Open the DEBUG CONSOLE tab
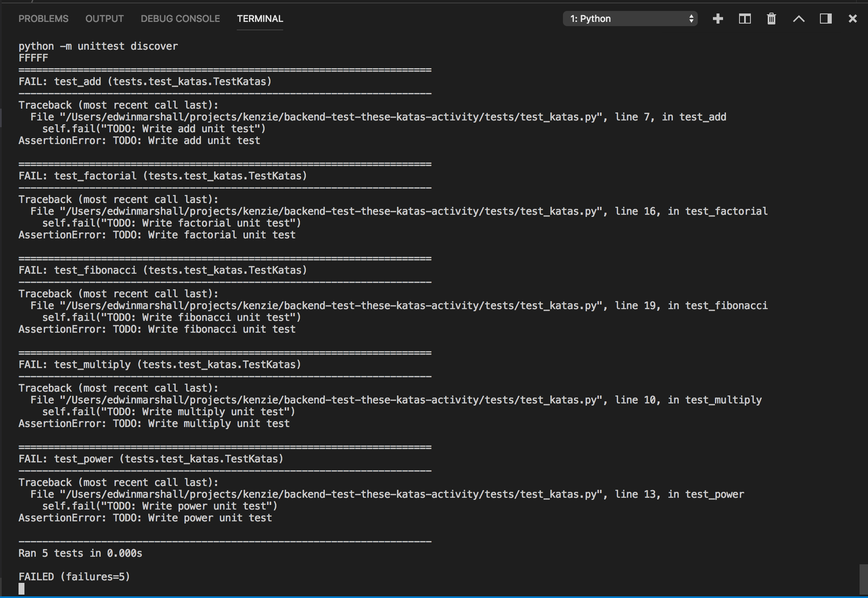868x598 pixels. pos(180,19)
